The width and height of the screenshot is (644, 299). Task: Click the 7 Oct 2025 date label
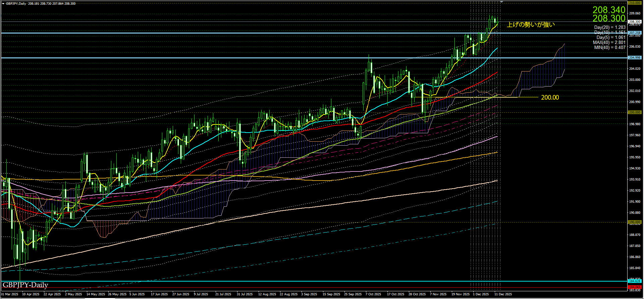pos(373,294)
